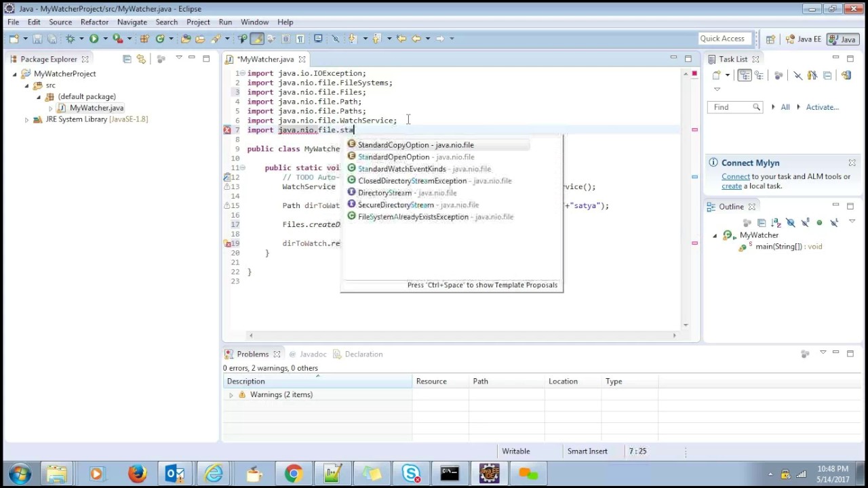Click the All working set link
Image resolution: width=868 pixels, height=488 pixels.
785,107
